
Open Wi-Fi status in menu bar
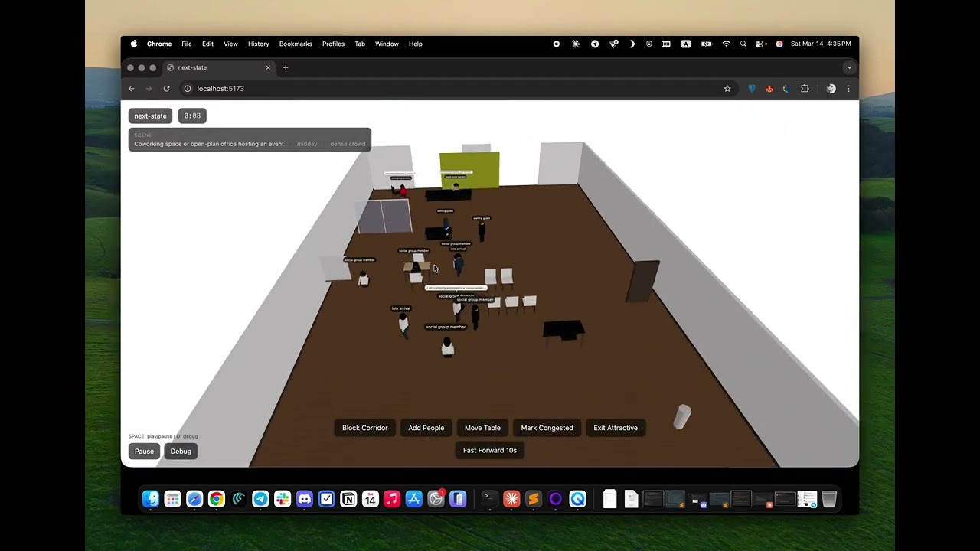pyautogui.click(x=726, y=44)
